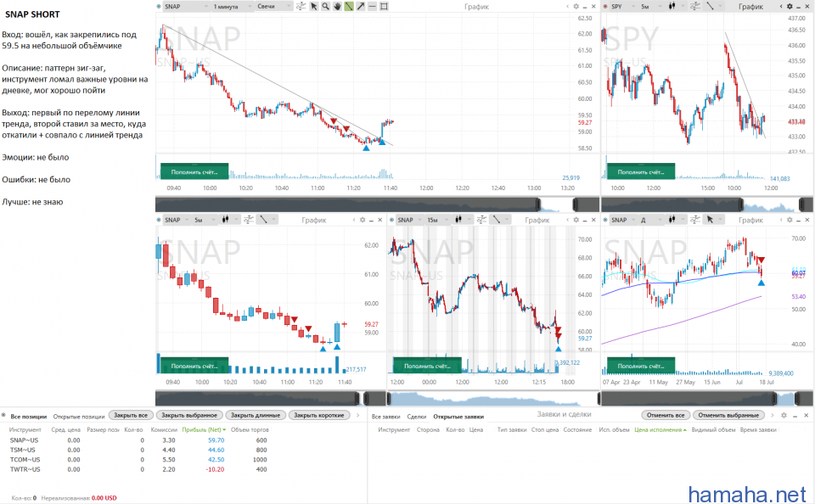Open indicators icon in SNAP daily chart toolbar
The width and height of the screenshot is (815, 504).
point(695,220)
